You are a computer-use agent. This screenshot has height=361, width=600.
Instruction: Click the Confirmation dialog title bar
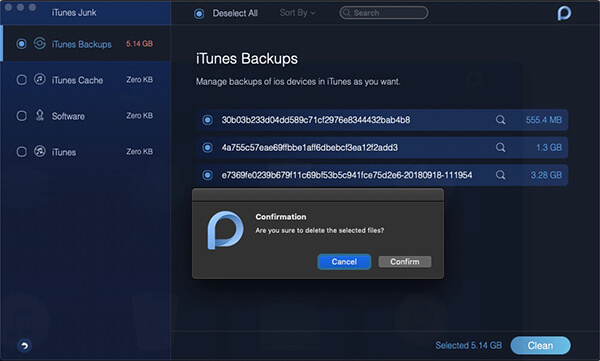click(x=318, y=194)
